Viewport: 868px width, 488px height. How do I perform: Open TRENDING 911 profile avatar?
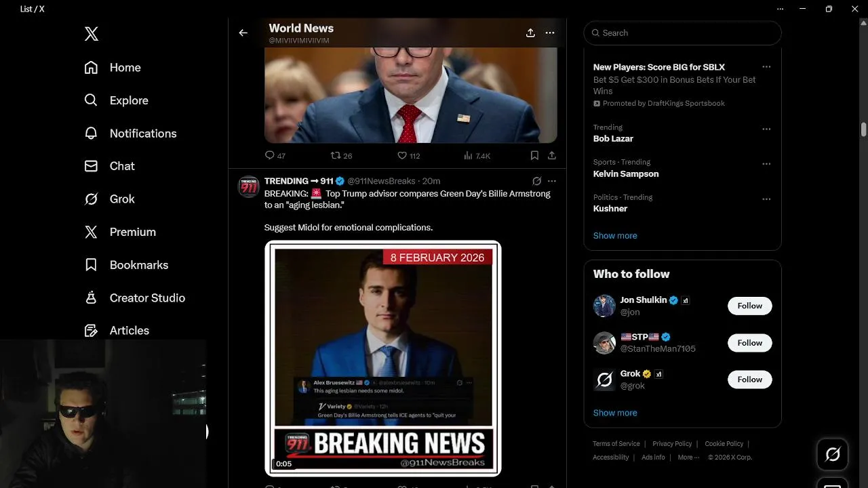pos(249,186)
